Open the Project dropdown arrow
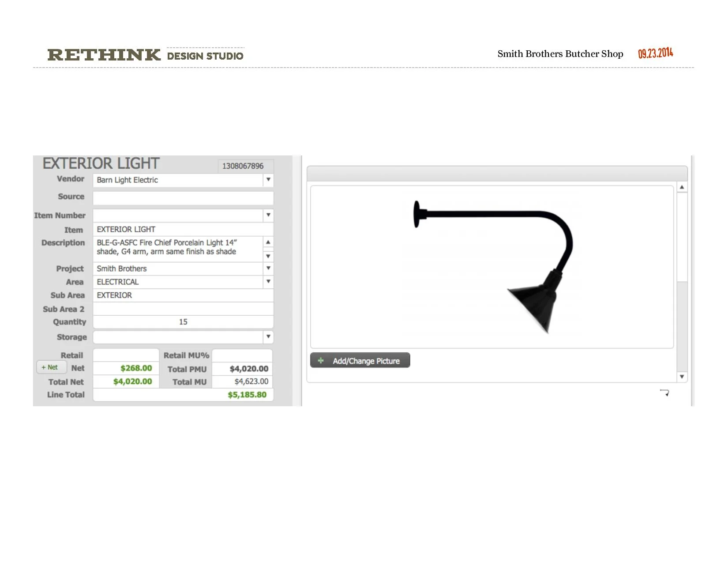This screenshot has height=563, width=728. [x=268, y=268]
